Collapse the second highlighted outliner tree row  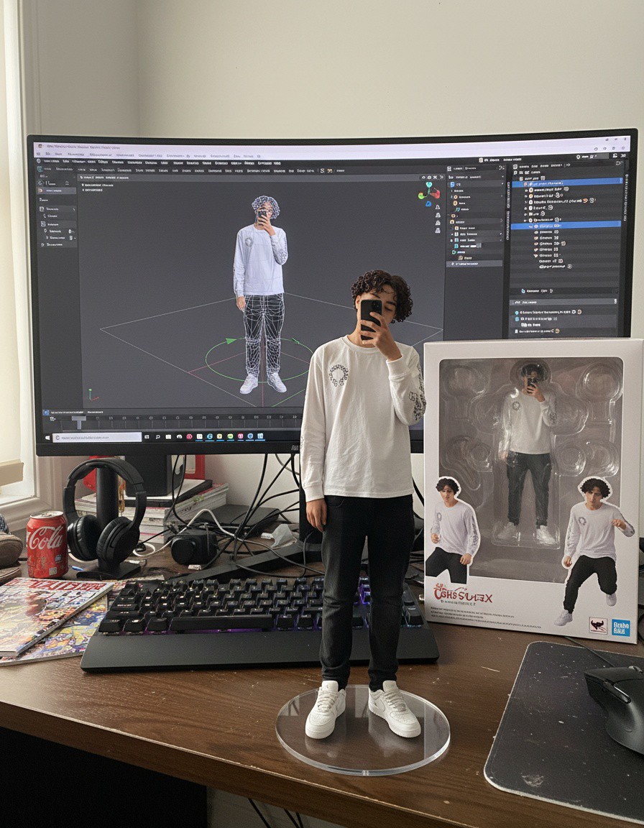coord(532,226)
